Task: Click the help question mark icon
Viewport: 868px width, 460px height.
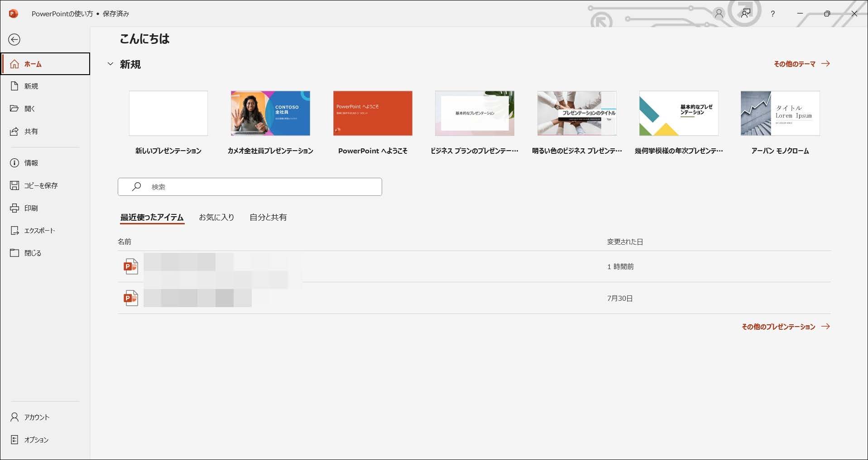Action: point(772,14)
